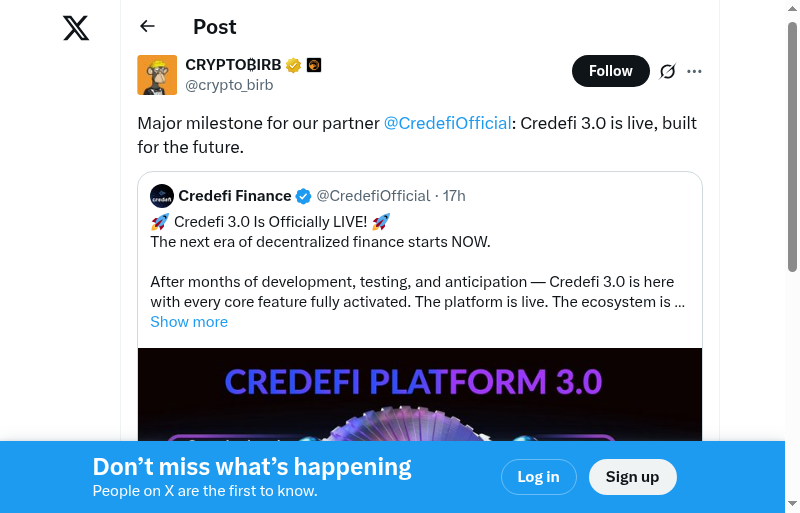Click the @crypto_birb handle
The width and height of the screenshot is (800, 513).
point(229,85)
